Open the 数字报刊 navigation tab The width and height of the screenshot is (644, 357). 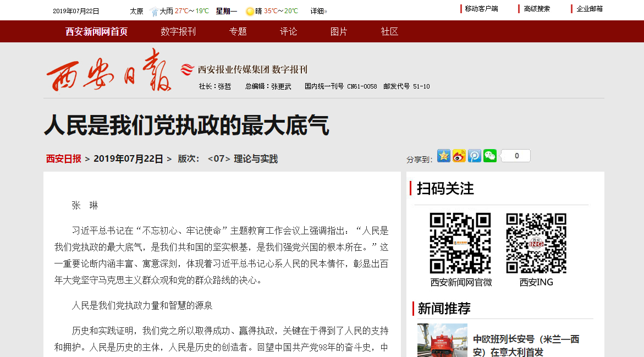pos(178,31)
